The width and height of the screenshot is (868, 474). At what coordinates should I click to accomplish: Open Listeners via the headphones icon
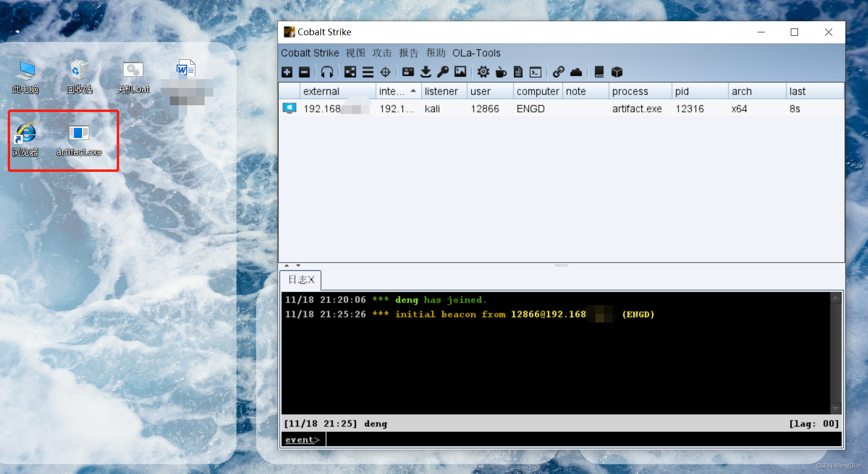(x=327, y=72)
